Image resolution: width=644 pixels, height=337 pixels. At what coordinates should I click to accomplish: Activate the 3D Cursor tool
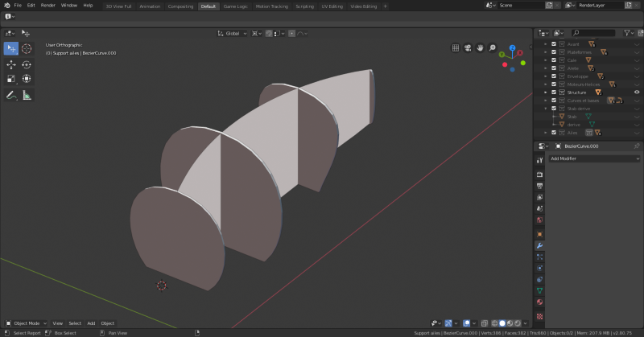pos(27,48)
